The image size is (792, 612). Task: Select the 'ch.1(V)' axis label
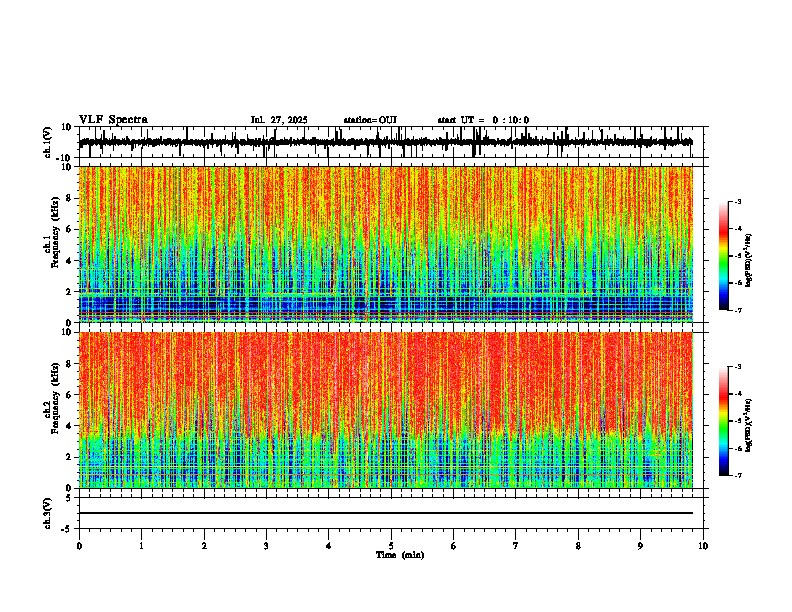click(48, 142)
